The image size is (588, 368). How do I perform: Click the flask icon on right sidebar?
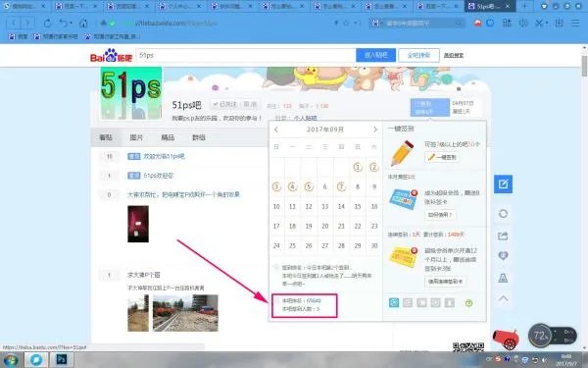(503, 278)
